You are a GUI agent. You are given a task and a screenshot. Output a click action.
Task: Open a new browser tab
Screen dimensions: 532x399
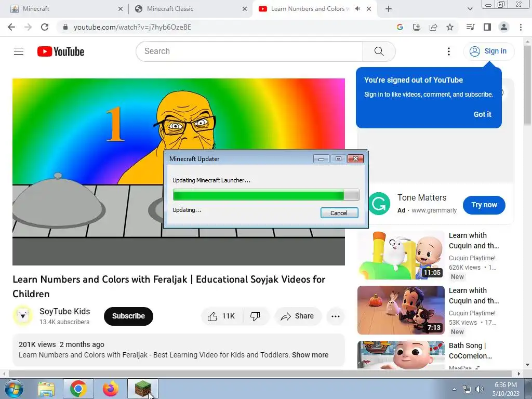[389, 9]
